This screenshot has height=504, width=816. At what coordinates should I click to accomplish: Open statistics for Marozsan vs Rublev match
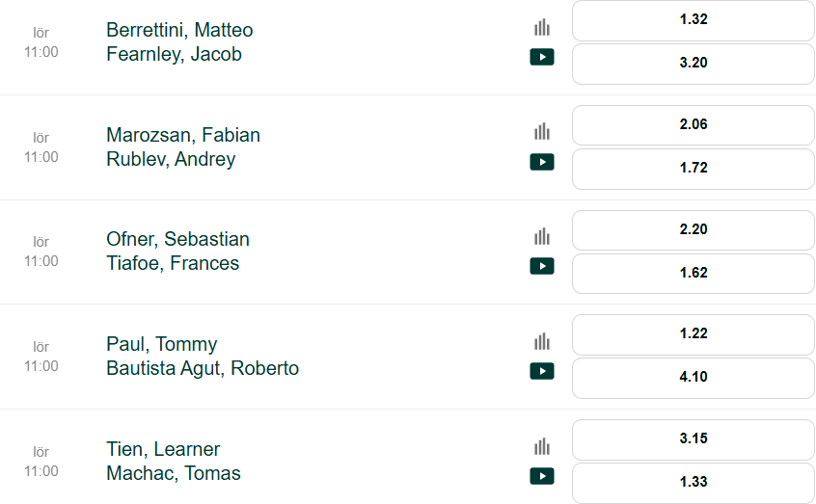(542, 132)
